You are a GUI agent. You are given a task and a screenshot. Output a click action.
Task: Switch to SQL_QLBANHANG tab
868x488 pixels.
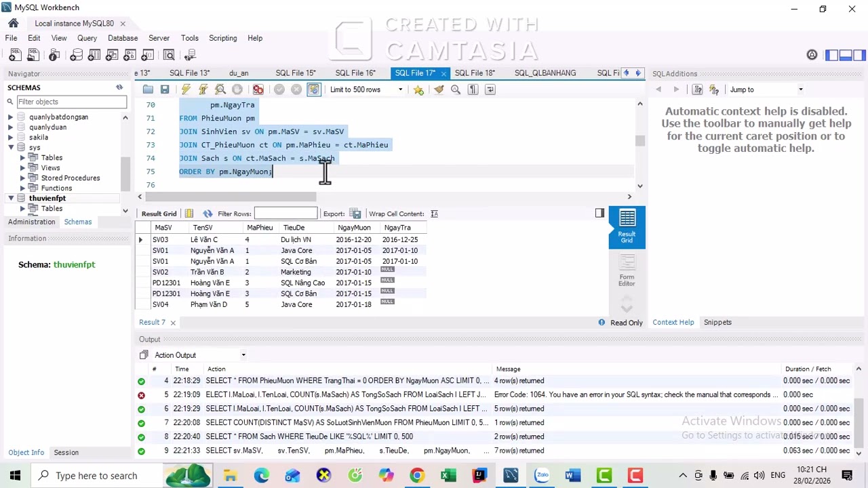click(545, 73)
